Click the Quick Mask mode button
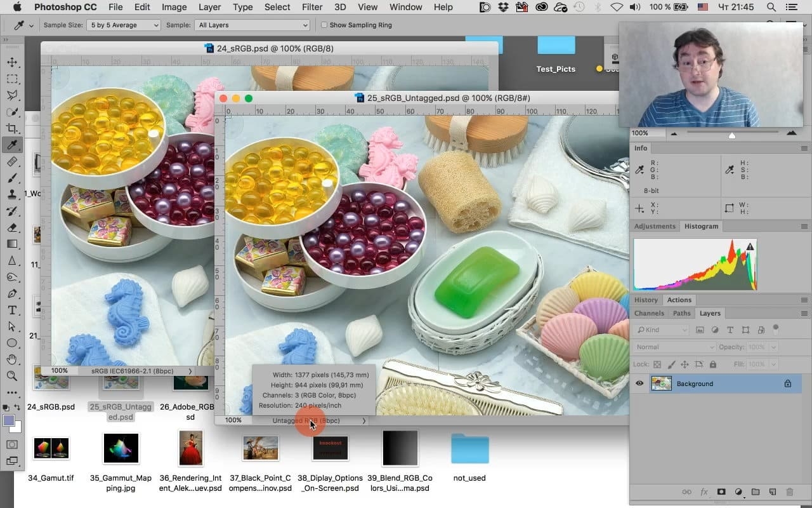Screen dimensions: 812x508 pos(12,444)
